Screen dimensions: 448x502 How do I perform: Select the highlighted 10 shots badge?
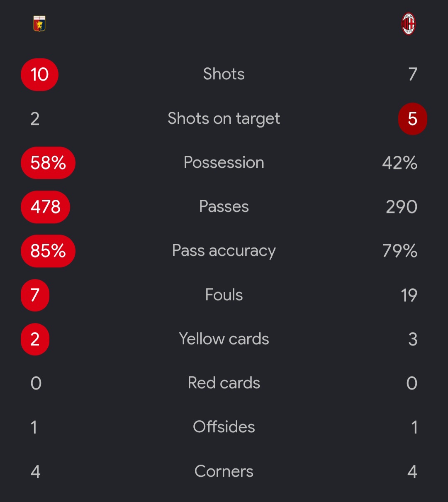coord(39,75)
